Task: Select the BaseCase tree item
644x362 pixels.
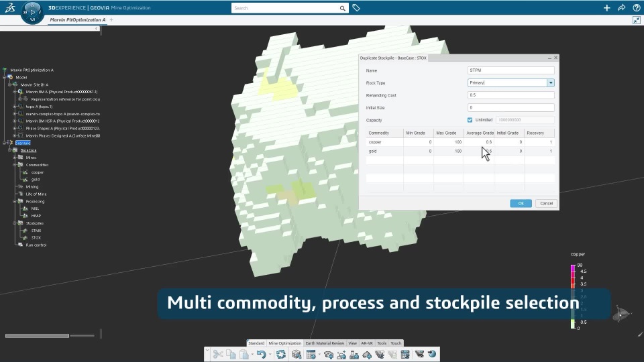Action: tap(28, 150)
